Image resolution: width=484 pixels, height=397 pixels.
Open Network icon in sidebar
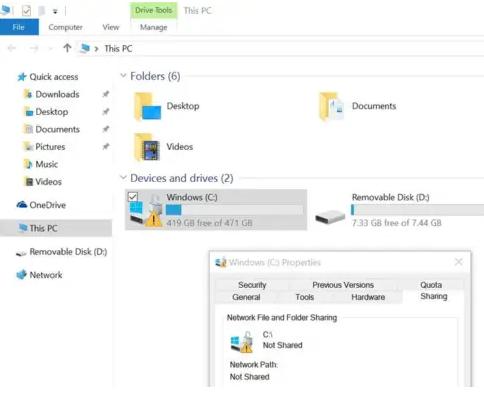tap(22, 275)
